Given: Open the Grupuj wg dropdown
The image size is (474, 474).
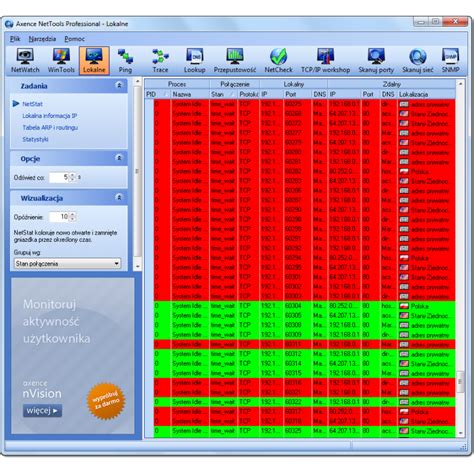Looking at the screenshot, I should point(67,263).
